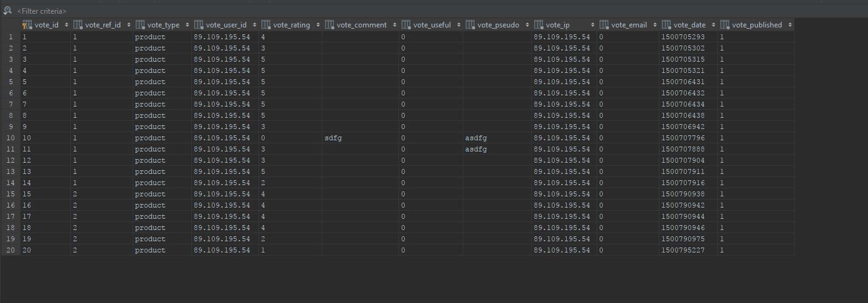Click vote_ip cell in row 13
The image size is (868, 303).
point(564,171)
